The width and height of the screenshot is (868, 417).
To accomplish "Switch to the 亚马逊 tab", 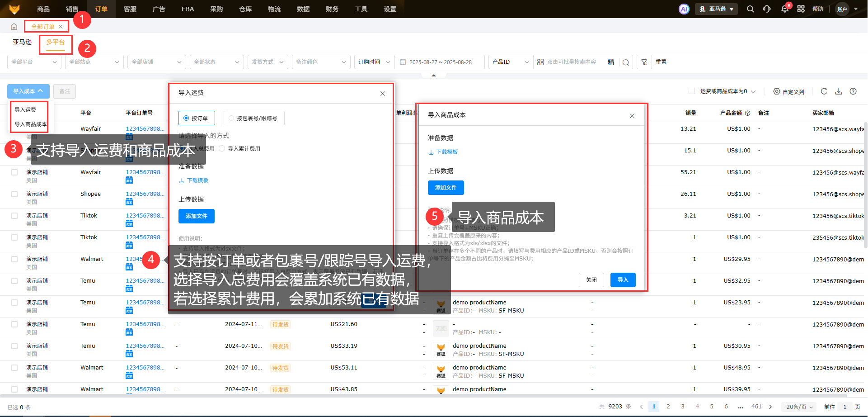I will pyautogui.click(x=22, y=42).
